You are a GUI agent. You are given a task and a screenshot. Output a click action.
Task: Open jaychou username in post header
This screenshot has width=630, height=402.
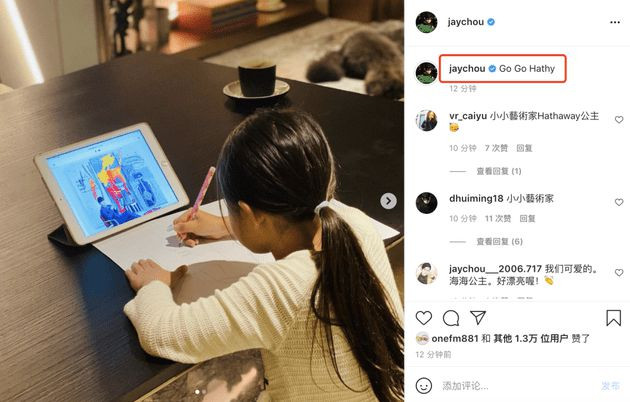[x=465, y=22]
